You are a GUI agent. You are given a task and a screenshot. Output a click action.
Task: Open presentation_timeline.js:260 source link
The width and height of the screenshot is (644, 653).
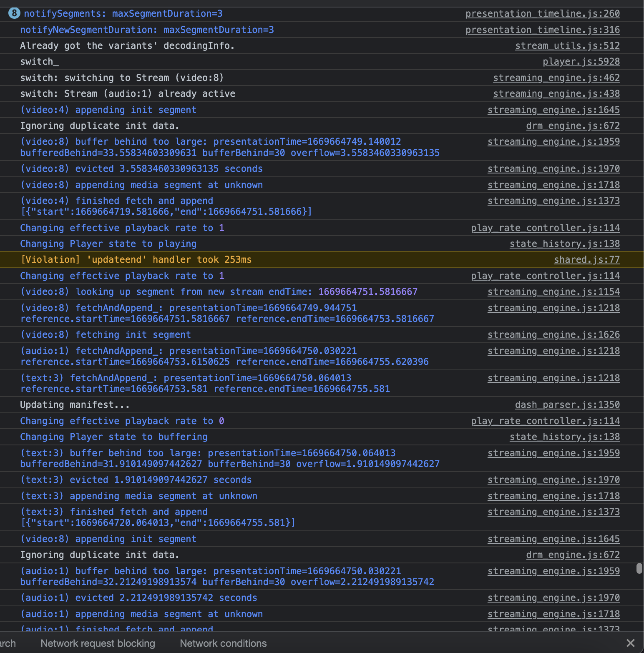pos(543,13)
